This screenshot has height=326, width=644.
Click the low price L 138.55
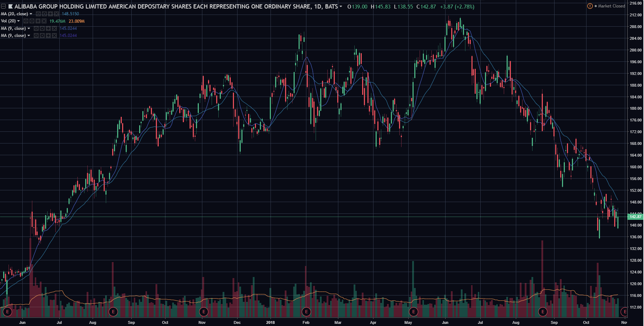click(404, 7)
